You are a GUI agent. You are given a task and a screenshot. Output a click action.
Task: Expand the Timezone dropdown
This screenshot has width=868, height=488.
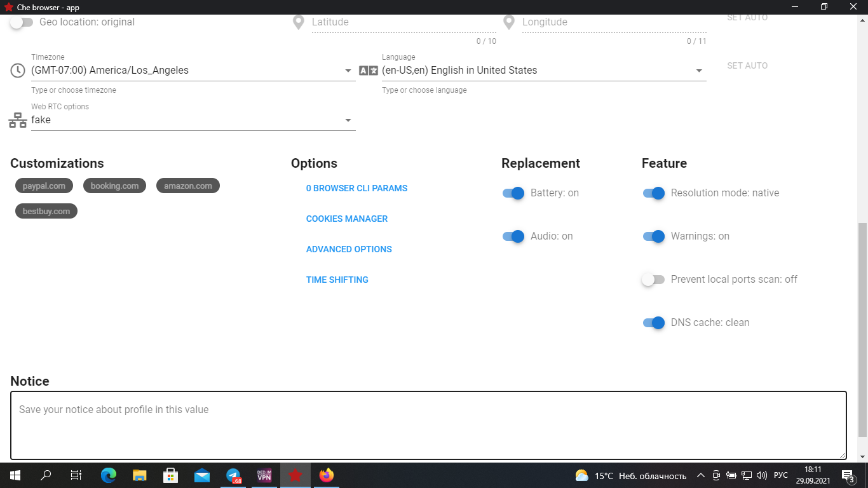348,71
